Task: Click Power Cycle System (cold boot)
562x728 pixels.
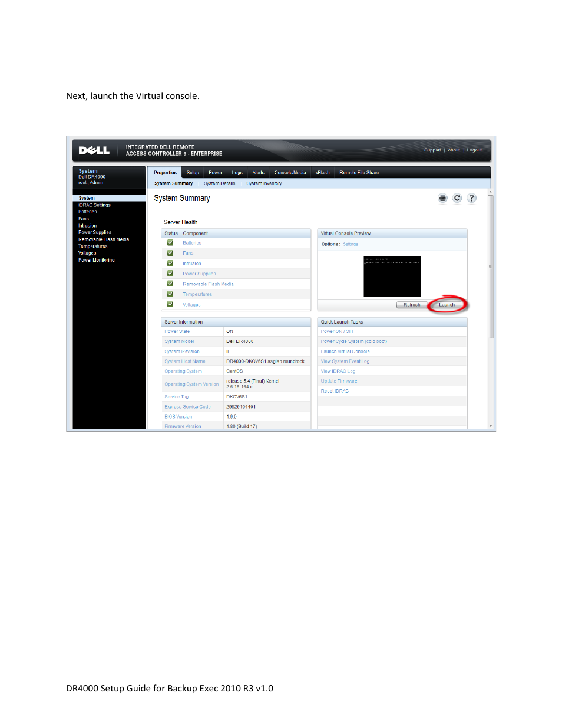Action: tap(354, 341)
